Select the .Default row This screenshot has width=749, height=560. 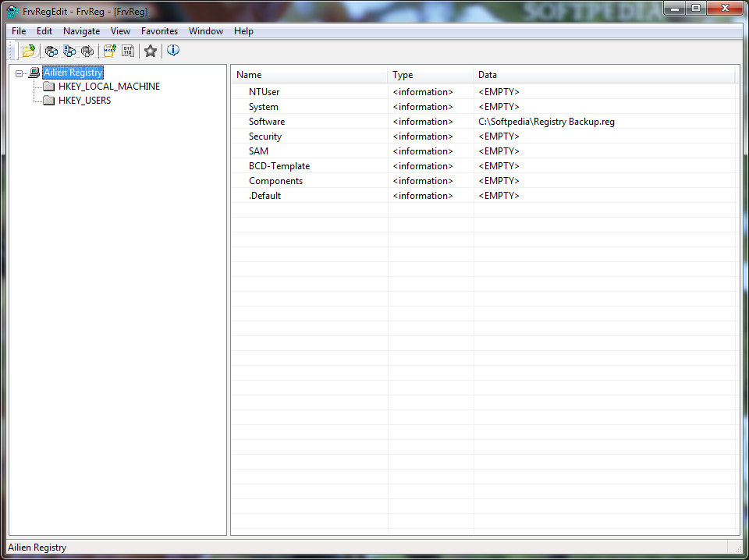coord(484,195)
